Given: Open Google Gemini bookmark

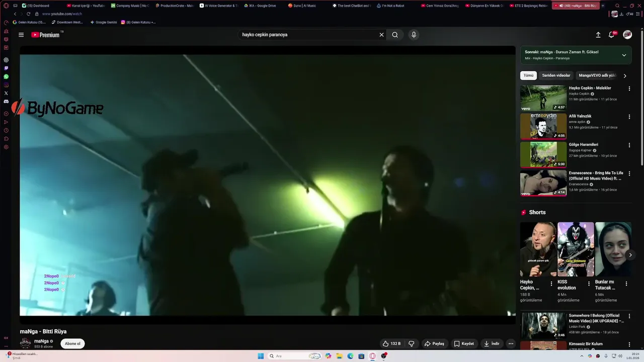Looking at the screenshot, I should (x=103, y=22).
